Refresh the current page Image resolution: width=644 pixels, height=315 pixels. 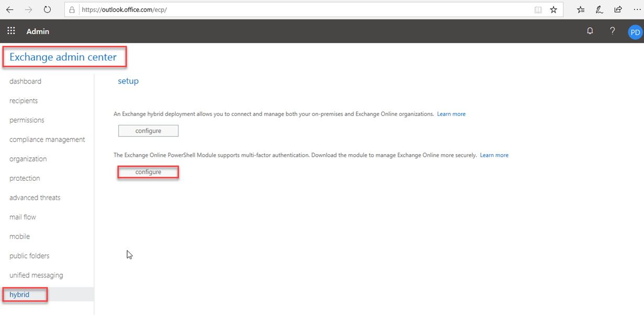click(x=48, y=9)
